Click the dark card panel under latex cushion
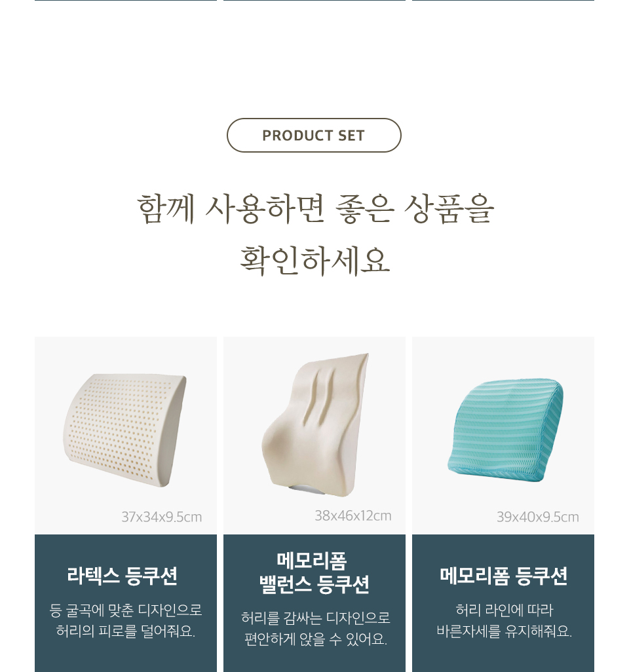This screenshot has height=672, width=629. click(x=126, y=603)
